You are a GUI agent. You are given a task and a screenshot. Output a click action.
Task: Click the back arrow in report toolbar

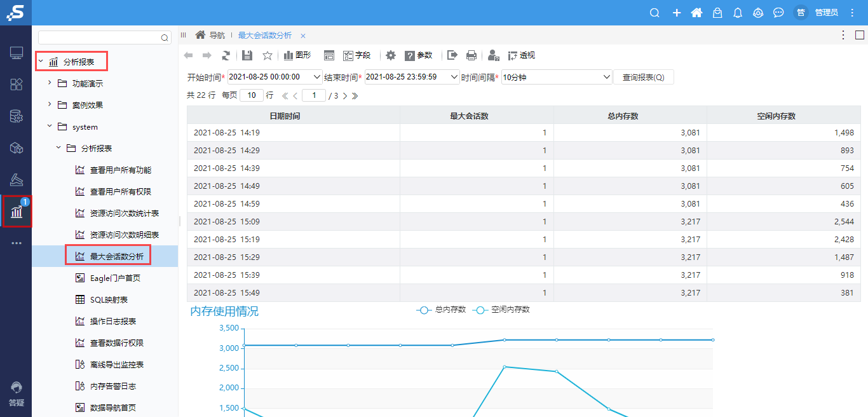tap(189, 55)
